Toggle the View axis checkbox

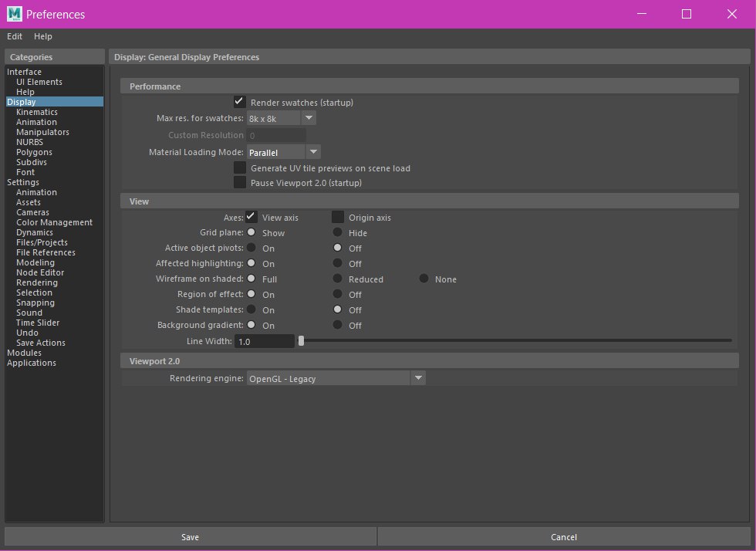click(251, 217)
